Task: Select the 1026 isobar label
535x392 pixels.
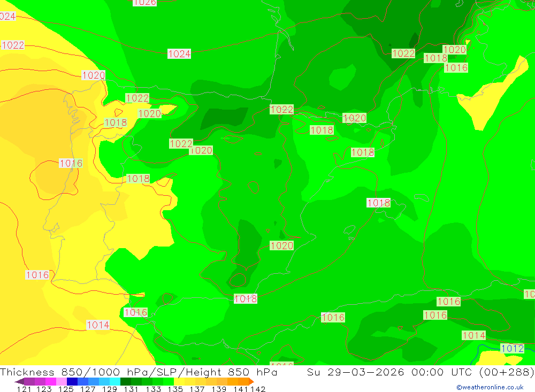Action: 144,2
